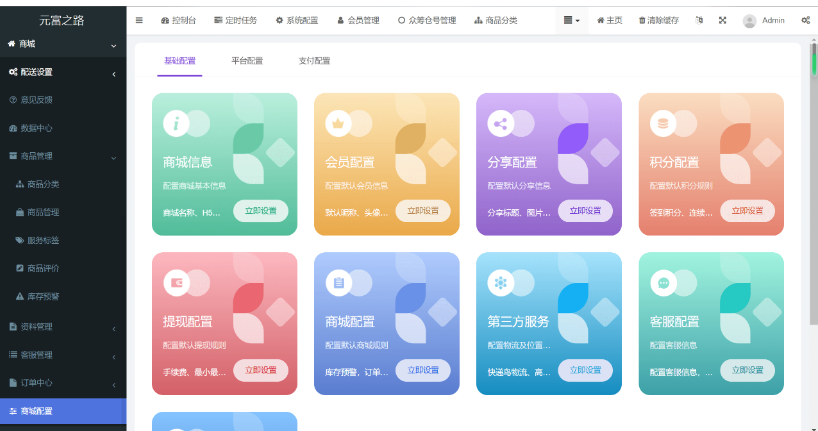Go to 主页 home
818x431 pixels.
[609, 20]
